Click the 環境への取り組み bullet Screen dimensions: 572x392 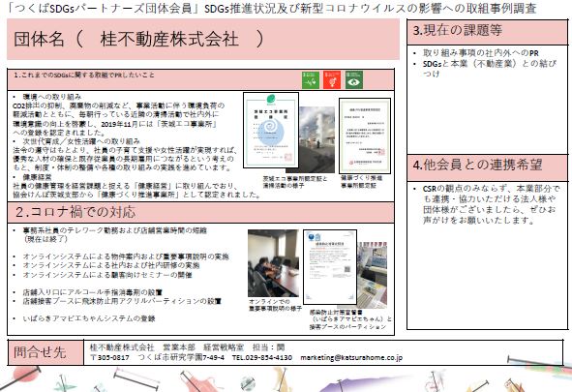click(x=52, y=97)
